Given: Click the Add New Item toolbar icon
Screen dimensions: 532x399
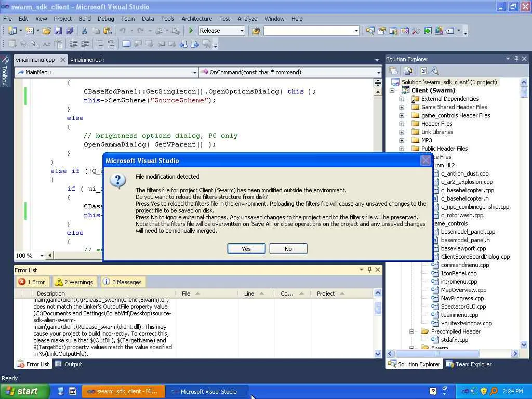Looking at the screenshot, I should click(x=30, y=31).
